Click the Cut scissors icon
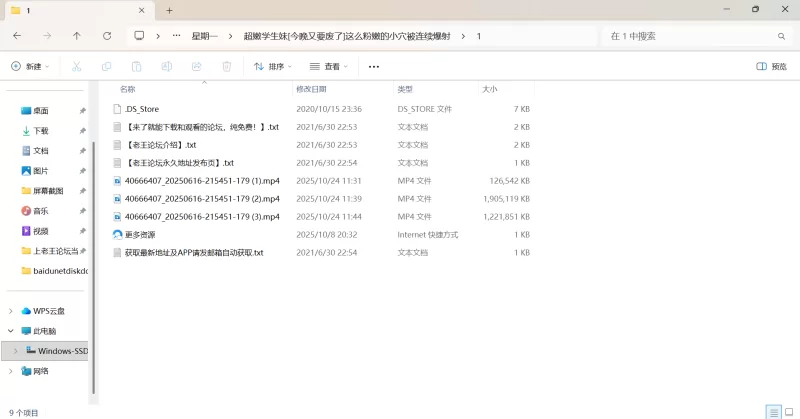Screen dimensions: 800x419 tap(76, 67)
